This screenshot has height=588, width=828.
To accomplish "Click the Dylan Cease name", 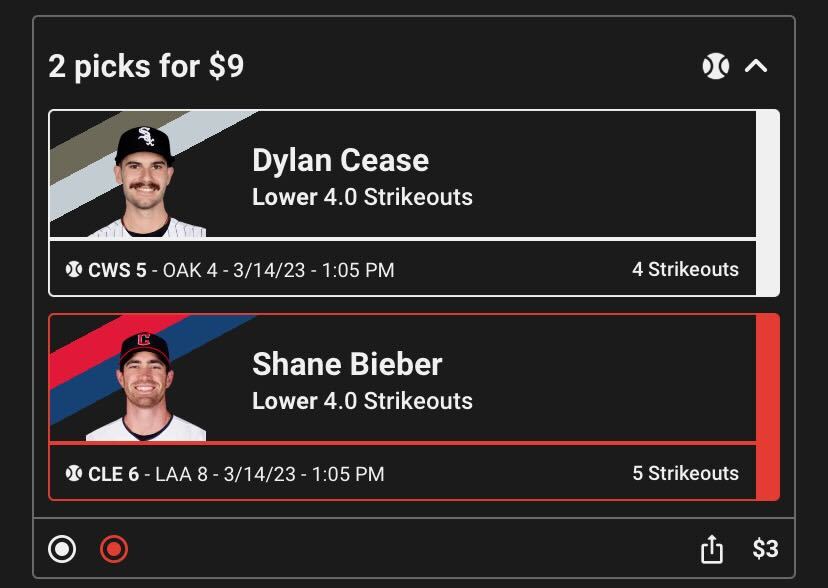I will coord(340,160).
